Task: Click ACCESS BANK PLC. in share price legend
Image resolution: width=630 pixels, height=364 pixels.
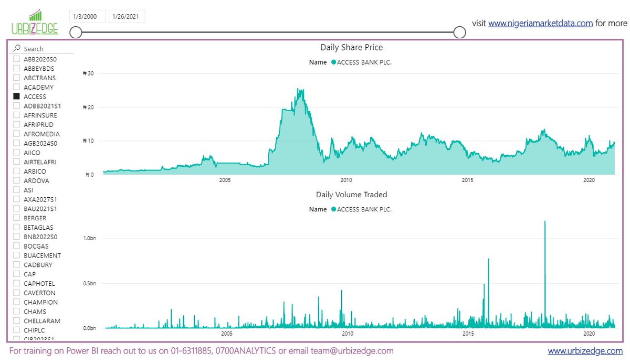Action: (364, 62)
